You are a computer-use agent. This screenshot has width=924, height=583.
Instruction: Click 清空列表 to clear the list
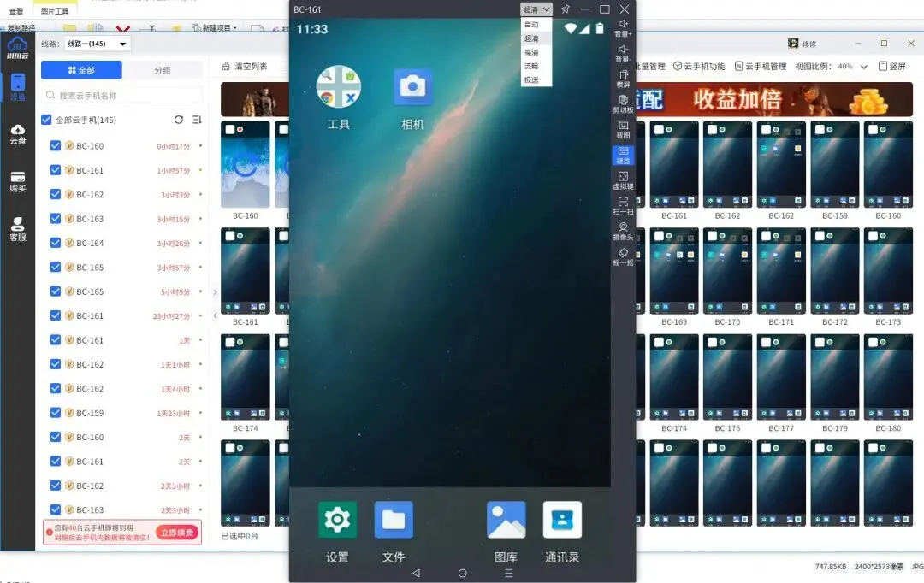point(245,66)
